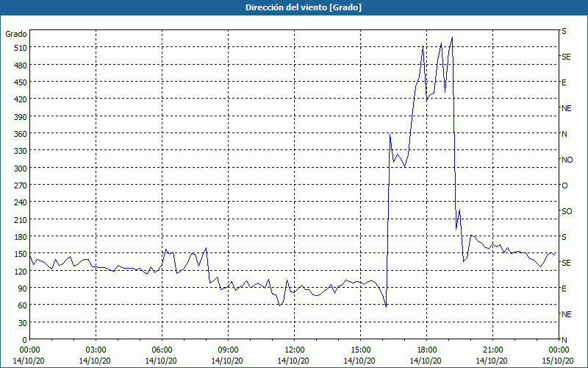Image resolution: width=588 pixels, height=368 pixels.
Task: Click the 120 degree axis label
Action: (x=20, y=272)
